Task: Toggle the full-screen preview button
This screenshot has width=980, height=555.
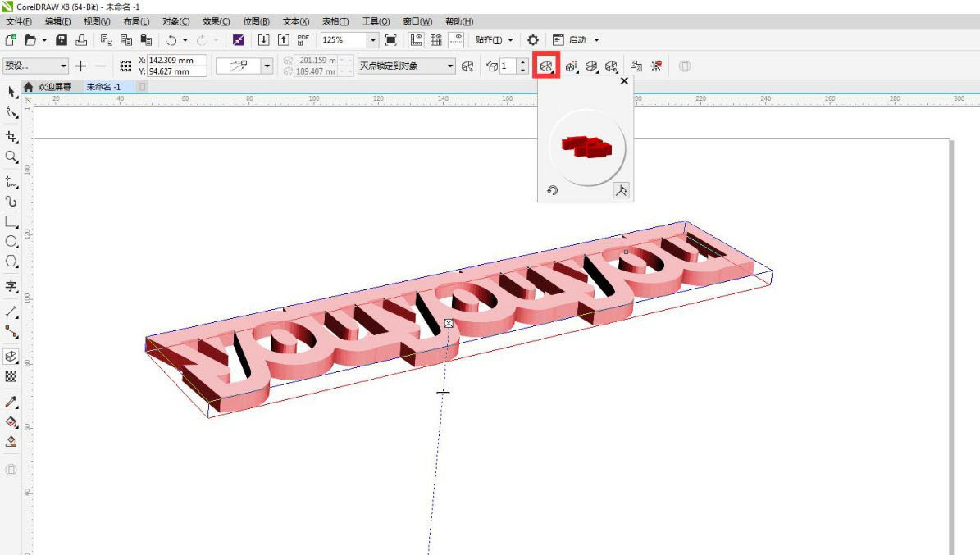Action: pos(391,40)
